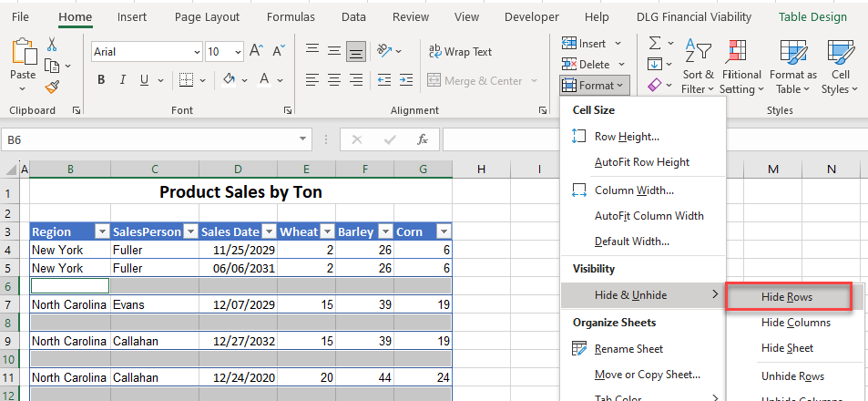
Task: Switch to the Page Layout tab
Action: click(209, 16)
